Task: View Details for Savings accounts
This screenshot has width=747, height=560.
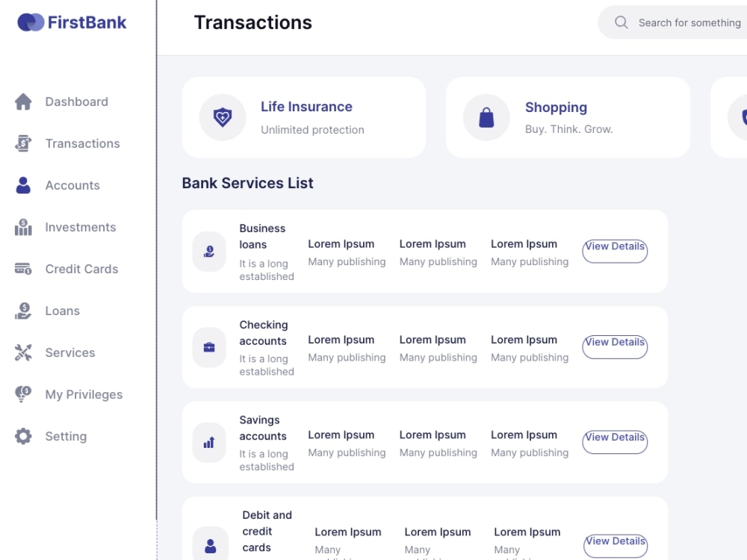Action: [615, 442]
